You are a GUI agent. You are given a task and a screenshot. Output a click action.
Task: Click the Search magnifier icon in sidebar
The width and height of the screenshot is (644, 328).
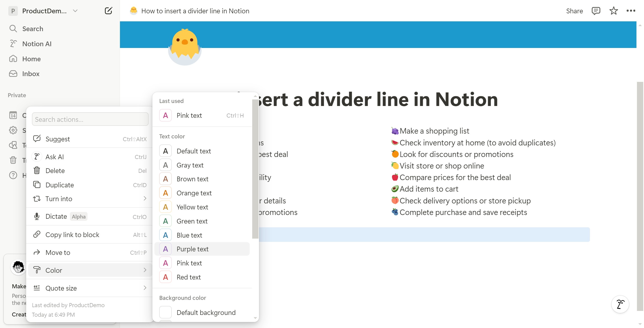(13, 29)
